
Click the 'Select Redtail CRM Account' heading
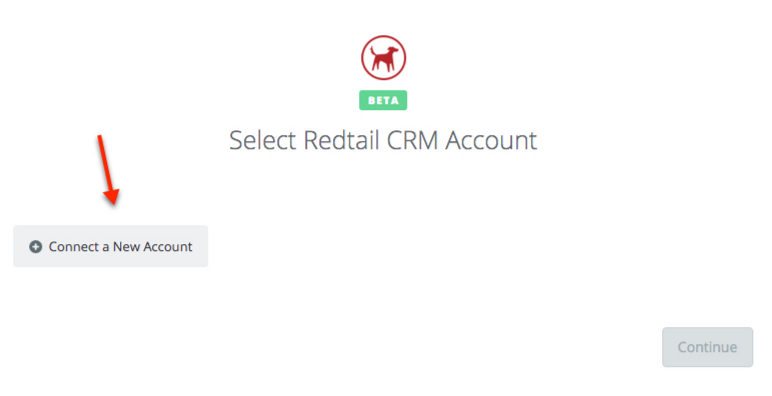click(x=383, y=140)
